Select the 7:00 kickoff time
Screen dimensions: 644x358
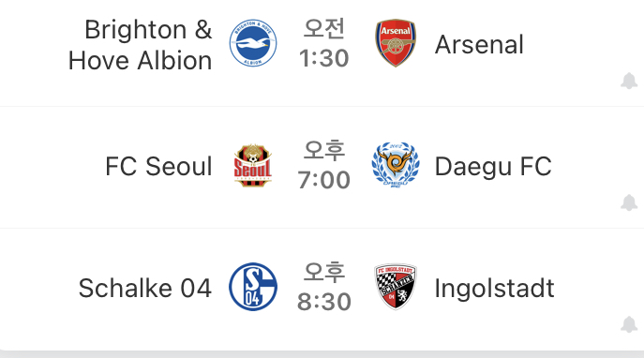324,180
